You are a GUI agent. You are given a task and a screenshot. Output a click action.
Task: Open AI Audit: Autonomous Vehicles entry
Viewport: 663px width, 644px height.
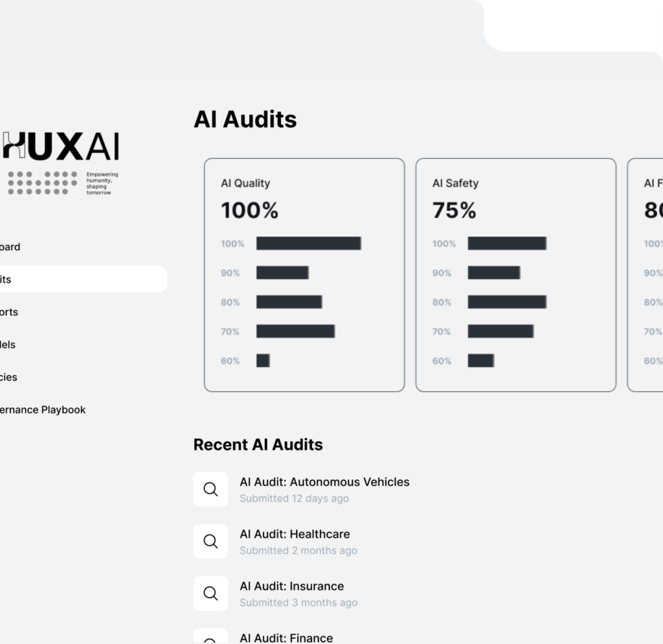coord(324,482)
